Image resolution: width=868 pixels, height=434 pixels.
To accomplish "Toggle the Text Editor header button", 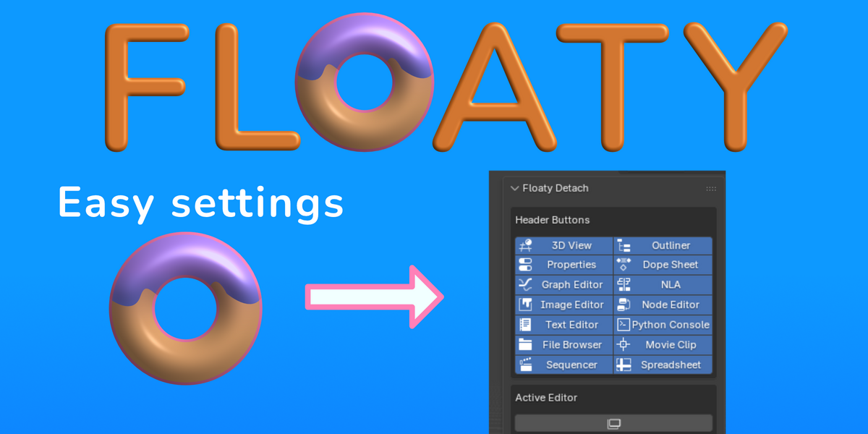I will coord(564,325).
